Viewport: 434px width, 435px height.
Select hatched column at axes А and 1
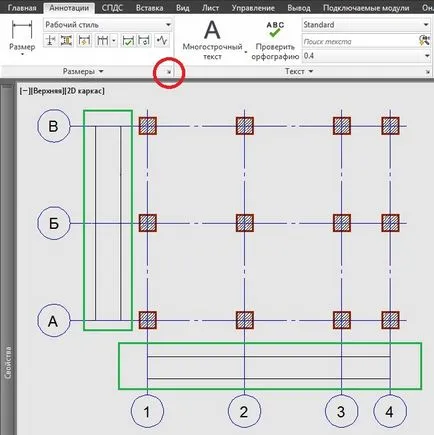click(x=147, y=320)
